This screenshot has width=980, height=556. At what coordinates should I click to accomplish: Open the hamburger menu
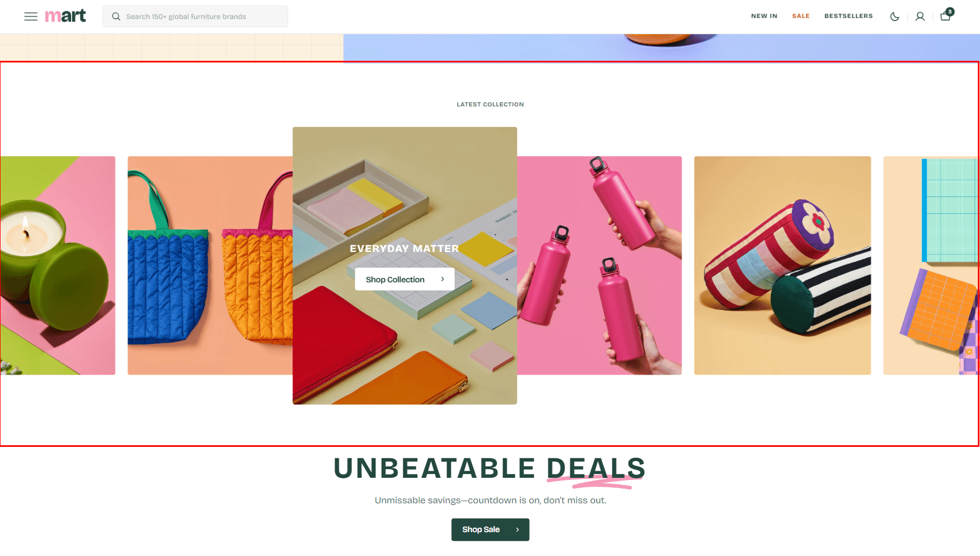31,16
